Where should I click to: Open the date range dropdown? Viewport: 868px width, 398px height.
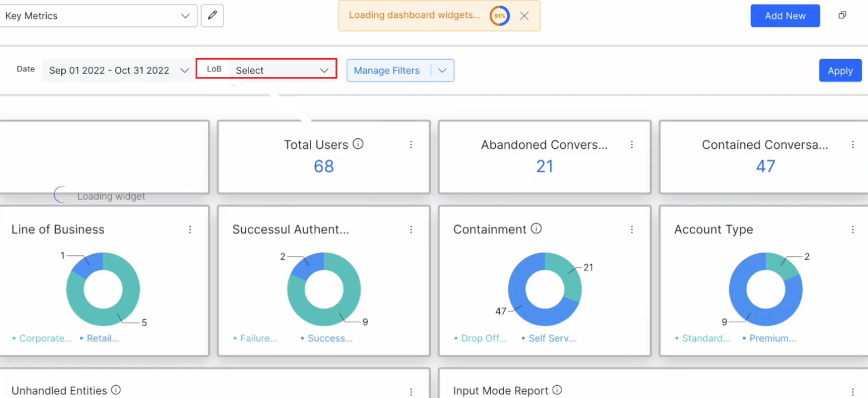pos(119,70)
